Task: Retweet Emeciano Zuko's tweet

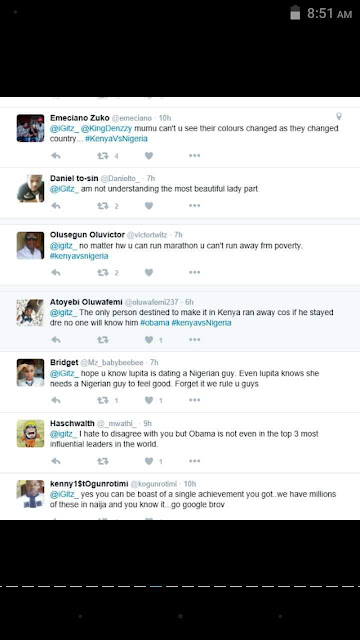Action: coord(103,156)
